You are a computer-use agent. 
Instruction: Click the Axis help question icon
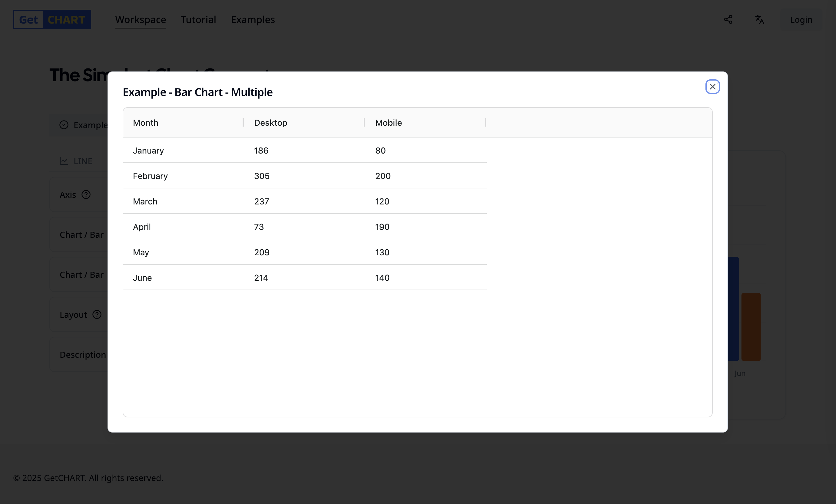[86, 194]
